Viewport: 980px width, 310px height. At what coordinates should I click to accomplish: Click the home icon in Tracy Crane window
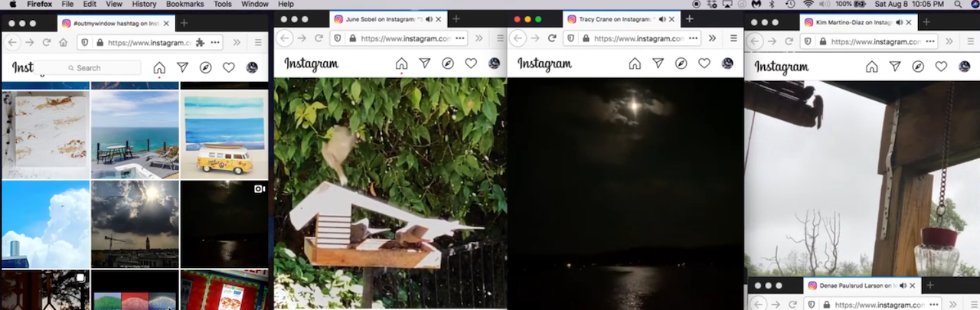pos(635,64)
